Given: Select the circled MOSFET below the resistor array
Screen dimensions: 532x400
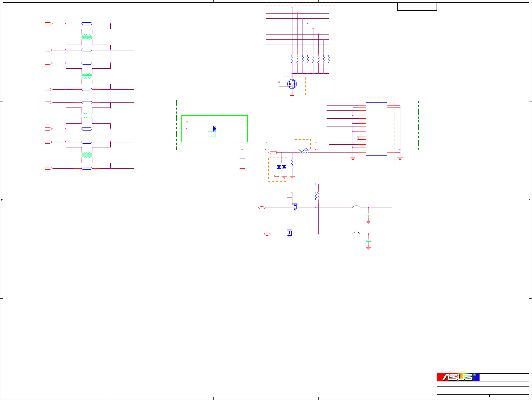Looking at the screenshot, I should (292, 84).
